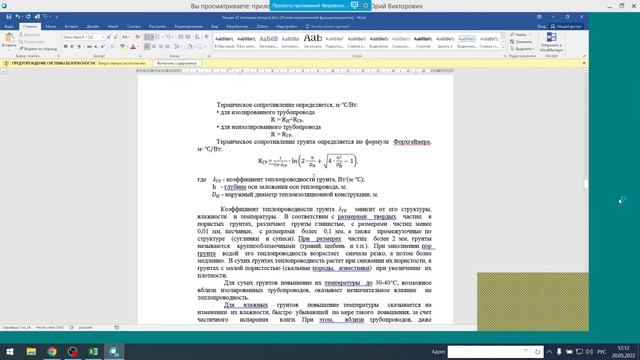Increase paragraph indent

(x=188, y=37)
